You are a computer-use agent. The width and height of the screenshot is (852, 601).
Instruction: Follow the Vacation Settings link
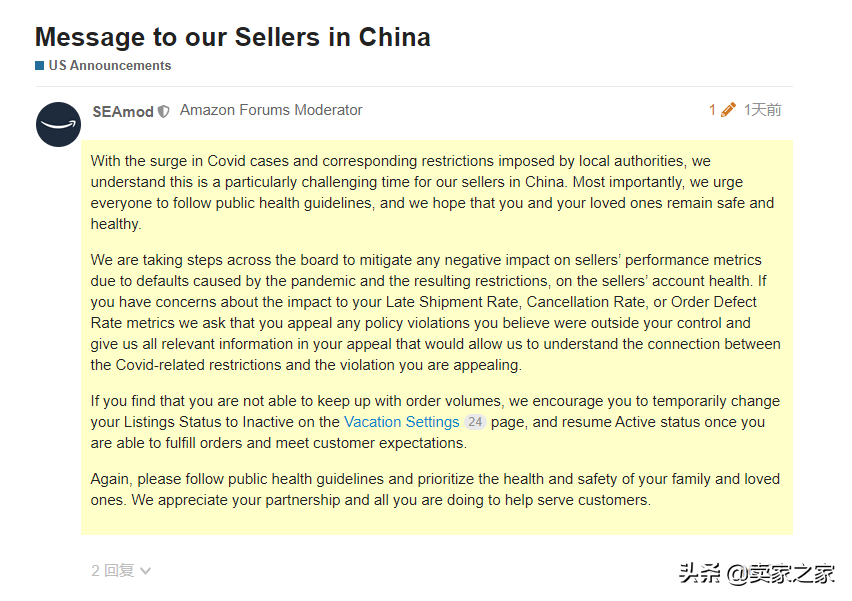(x=402, y=422)
